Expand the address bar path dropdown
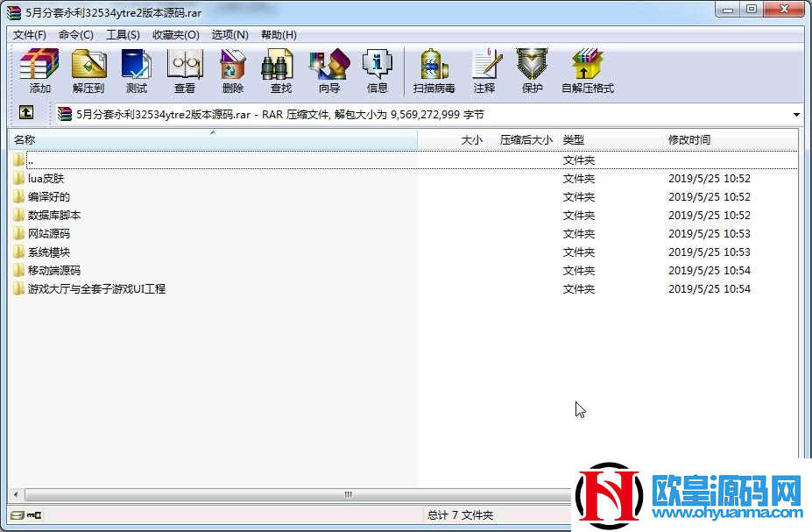812x532 pixels. pyautogui.click(x=796, y=114)
